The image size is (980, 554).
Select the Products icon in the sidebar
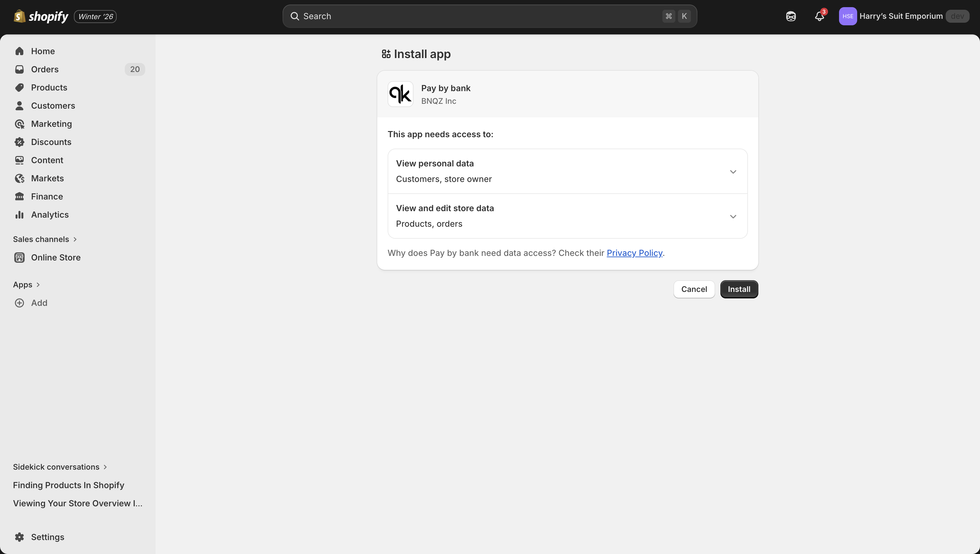point(20,87)
